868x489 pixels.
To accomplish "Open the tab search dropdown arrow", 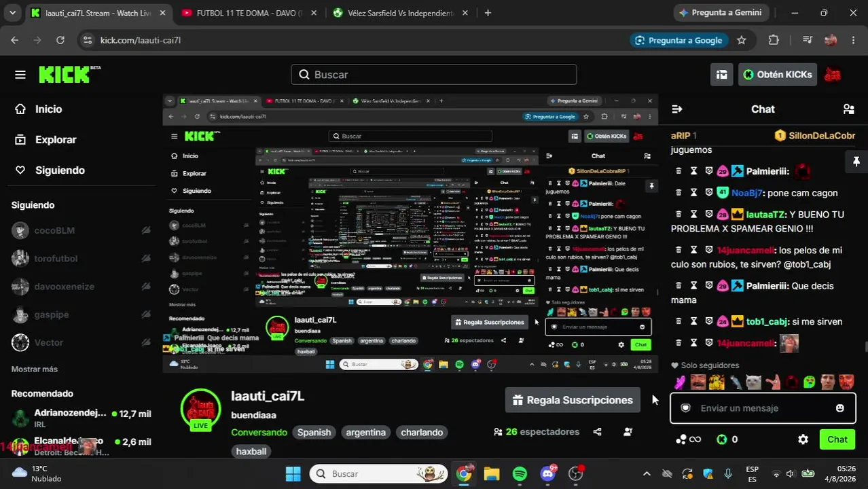I will 13,13.
